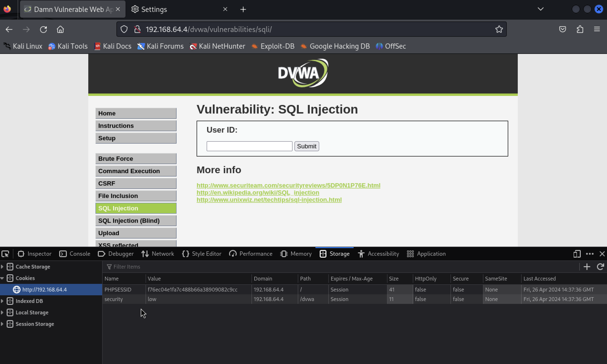
Task: Click the Submit button
Action: (306, 146)
